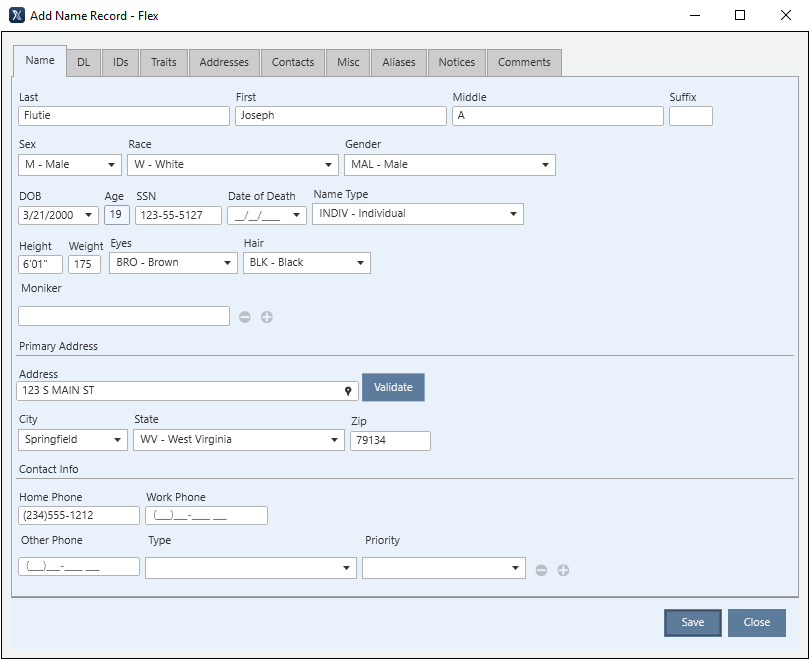Click the add other phone plus icon

tap(563, 570)
